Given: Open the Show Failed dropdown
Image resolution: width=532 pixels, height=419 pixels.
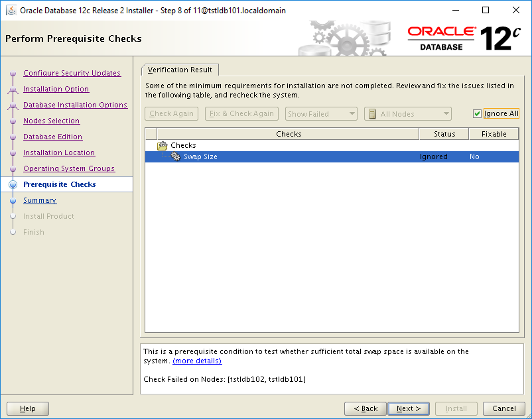Looking at the screenshot, I should pos(321,114).
